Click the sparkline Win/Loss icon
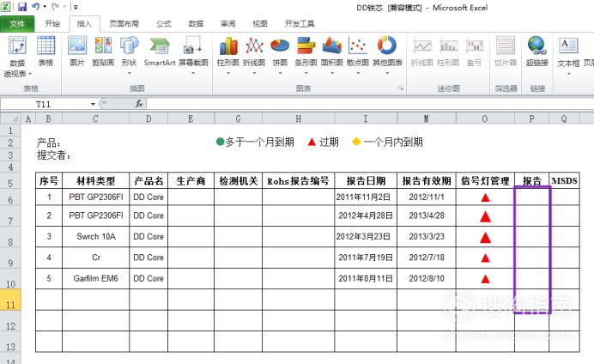Image resolution: width=594 pixels, height=364 pixels. (475, 46)
